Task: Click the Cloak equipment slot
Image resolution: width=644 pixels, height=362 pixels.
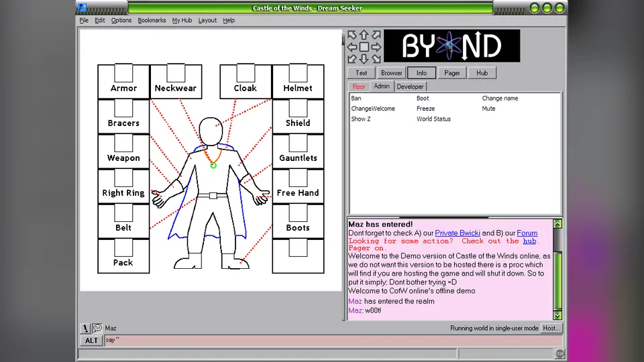Action: (x=246, y=81)
